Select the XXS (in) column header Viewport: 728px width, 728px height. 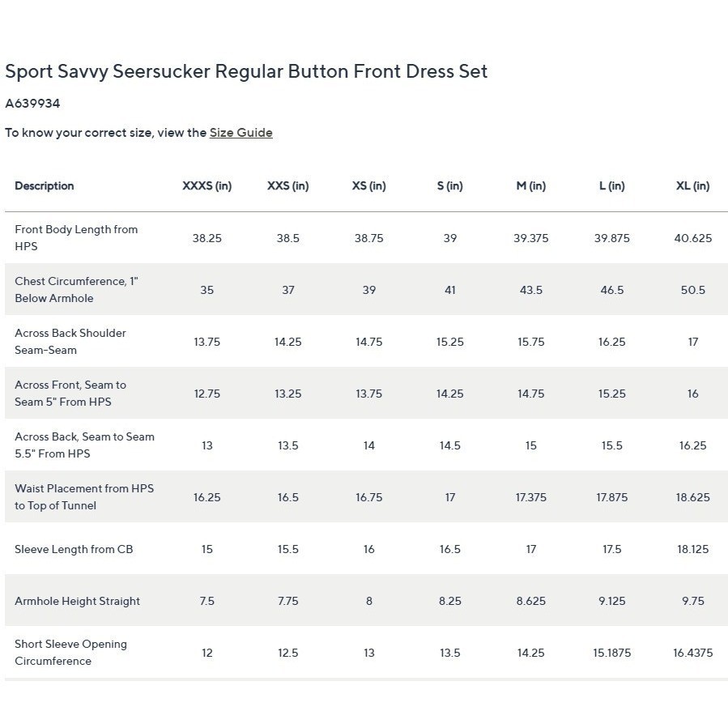(x=287, y=185)
